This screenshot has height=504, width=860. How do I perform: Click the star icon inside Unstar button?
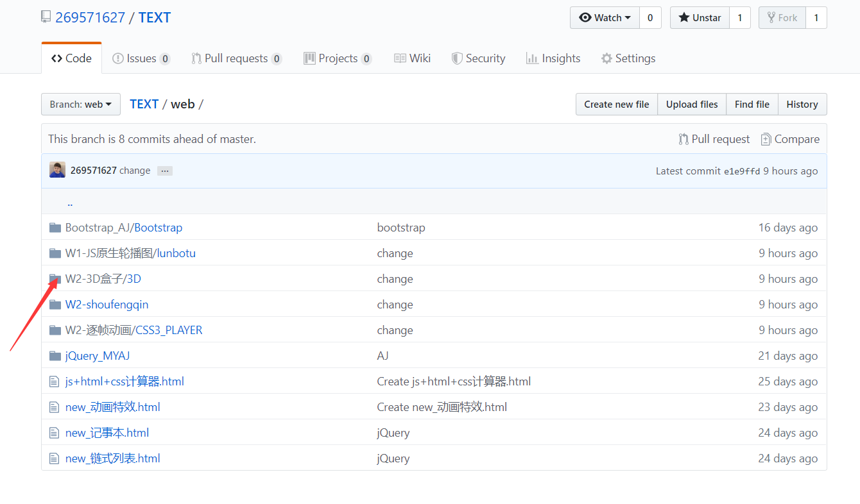[684, 17]
